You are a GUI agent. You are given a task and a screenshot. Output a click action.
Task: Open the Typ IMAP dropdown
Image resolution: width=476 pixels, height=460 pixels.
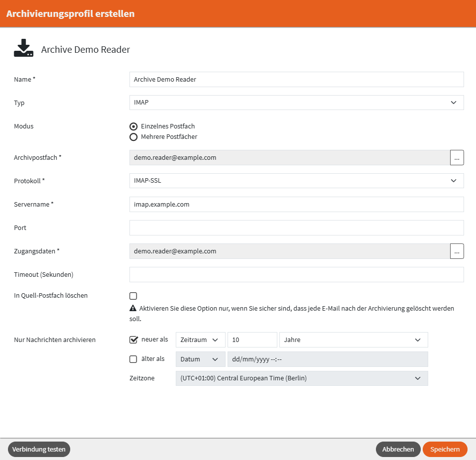coord(296,103)
